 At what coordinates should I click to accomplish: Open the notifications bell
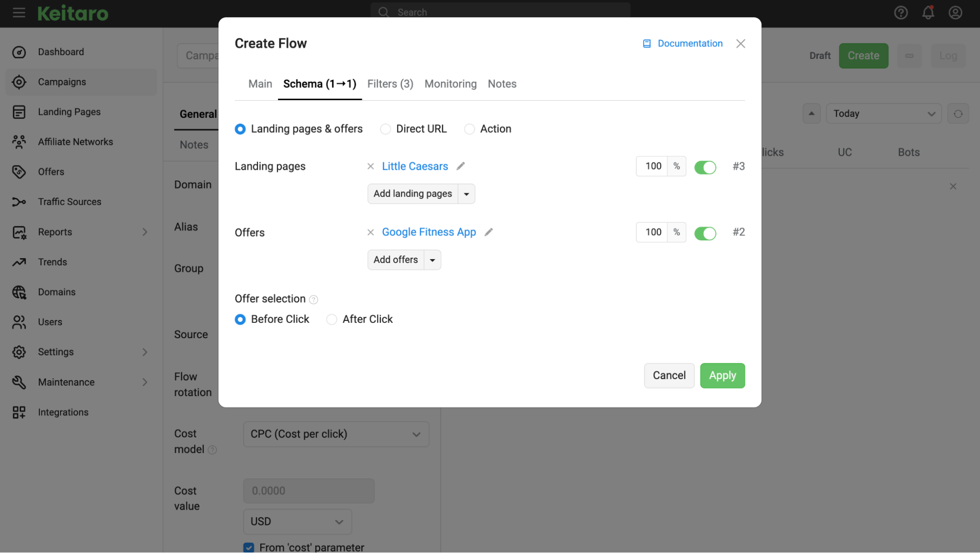(928, 13)
